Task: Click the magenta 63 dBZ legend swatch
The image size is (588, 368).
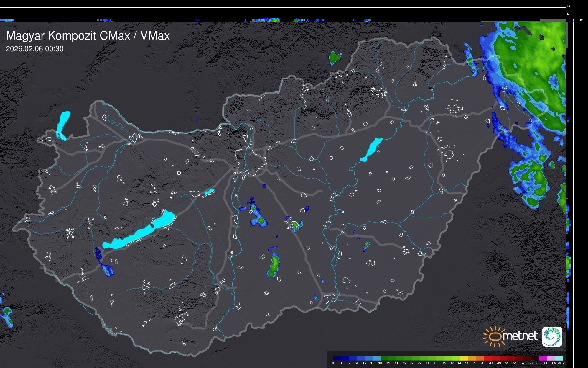Action: [543, 358]
